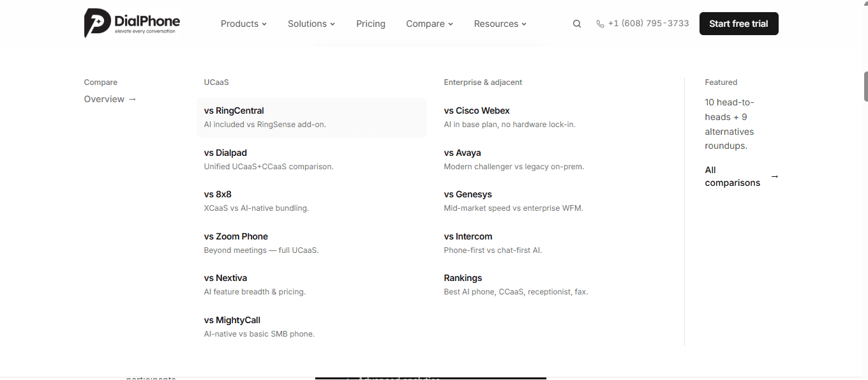Open the search magnifier icon
The height and width of the screenshot is (380, 868).
coord(577,24)
